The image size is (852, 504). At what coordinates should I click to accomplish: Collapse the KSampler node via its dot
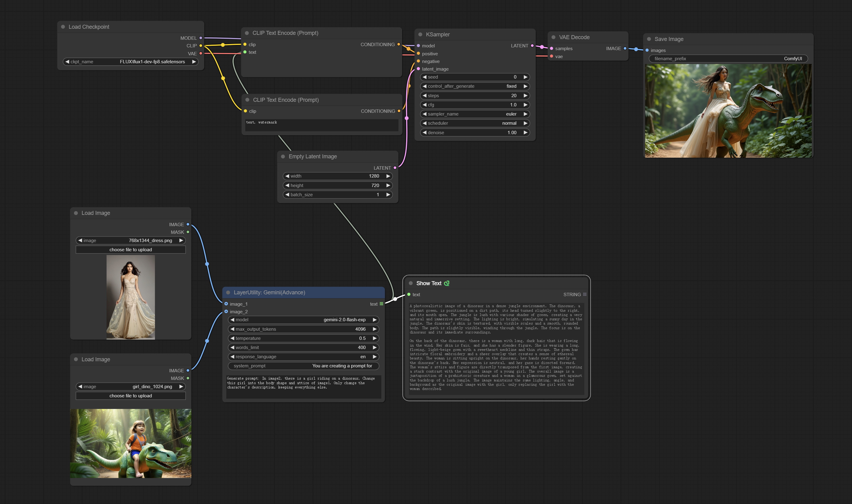[420, 35]
